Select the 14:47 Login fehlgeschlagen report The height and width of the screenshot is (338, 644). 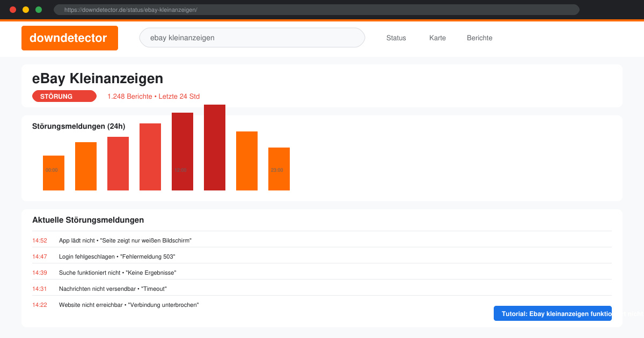(x=322, y=256)
